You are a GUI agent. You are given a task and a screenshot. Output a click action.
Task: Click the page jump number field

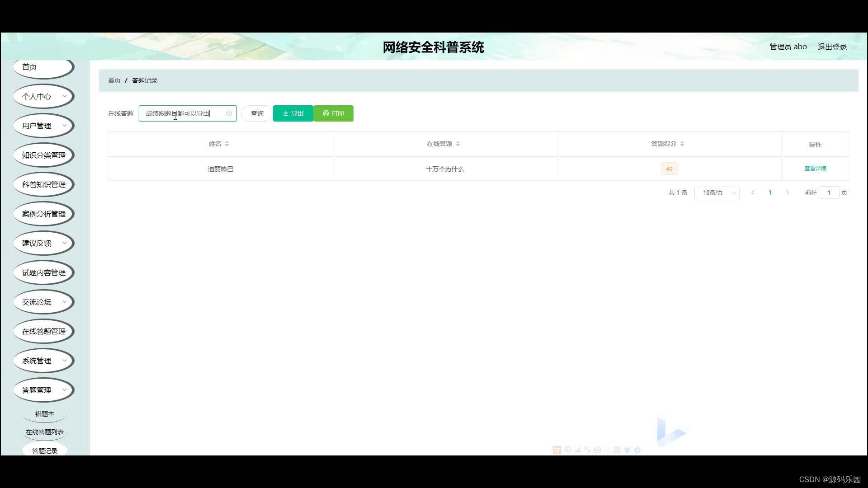[x=829, y=193]
